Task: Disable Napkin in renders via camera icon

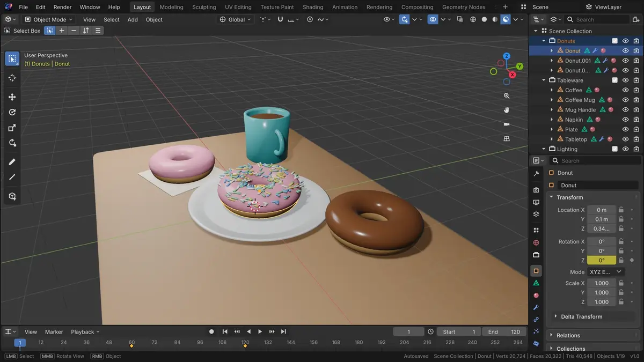Action: [636, 120]
